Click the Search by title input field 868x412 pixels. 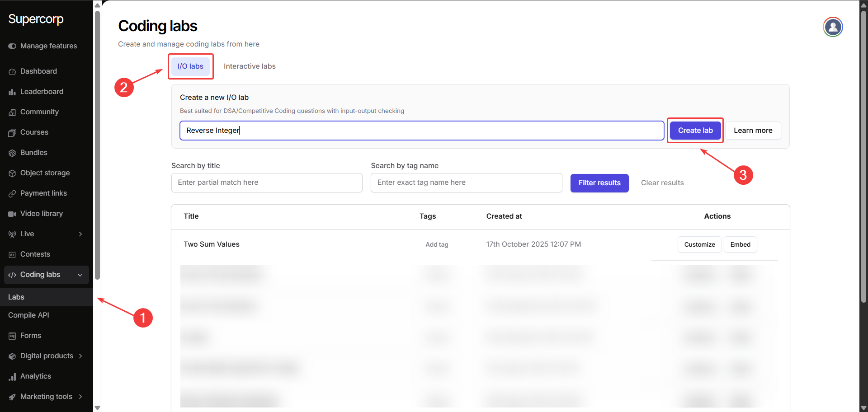click(x=267, y=183)
